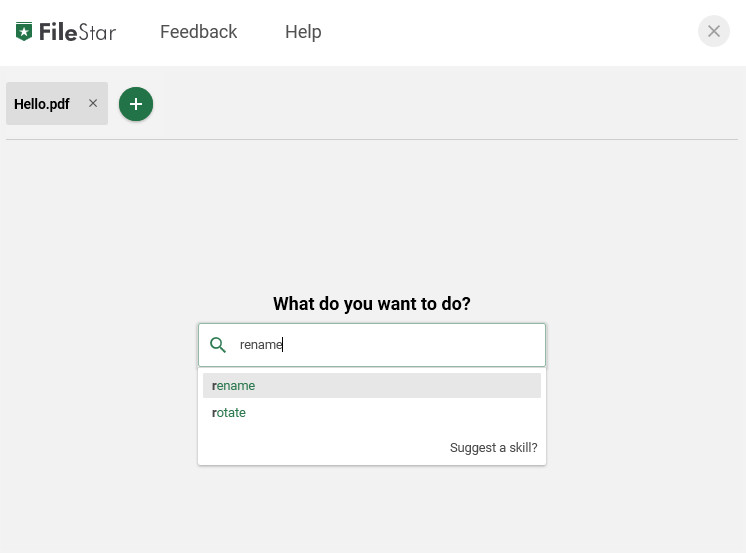
Task: Open the Help menu item
Action: 303,32
